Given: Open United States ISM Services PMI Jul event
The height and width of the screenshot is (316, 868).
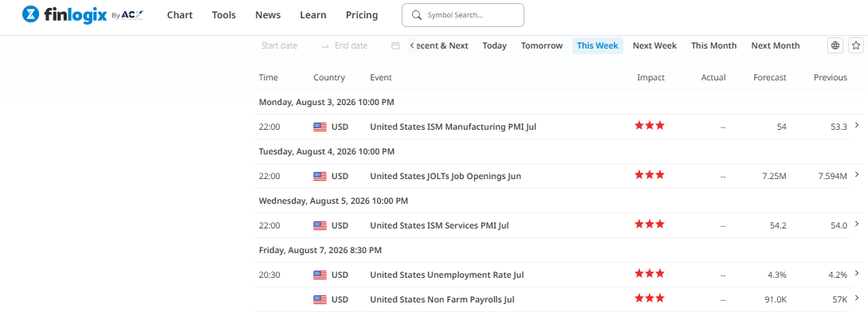Looking at the screenshot, I should point(439,225).
